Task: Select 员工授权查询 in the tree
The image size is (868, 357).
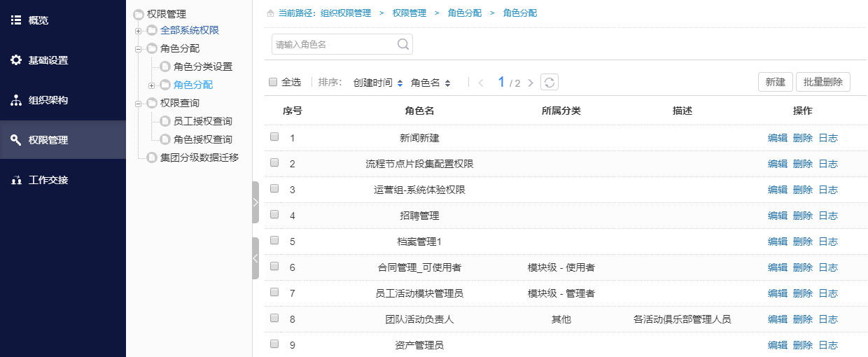Action: pos(202,121)
